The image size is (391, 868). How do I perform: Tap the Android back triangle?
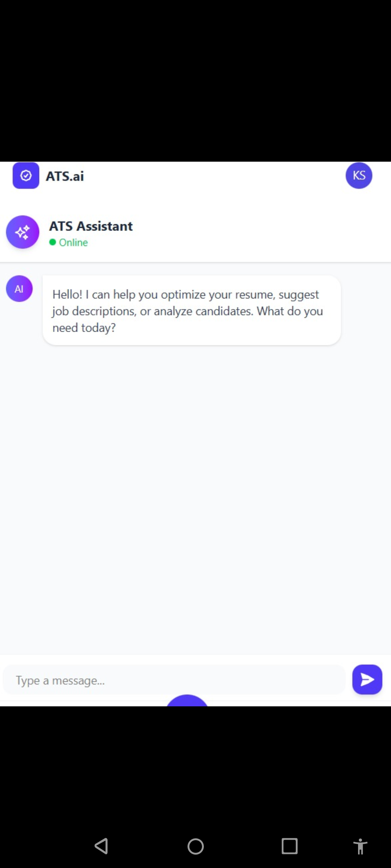pos(101,846)
